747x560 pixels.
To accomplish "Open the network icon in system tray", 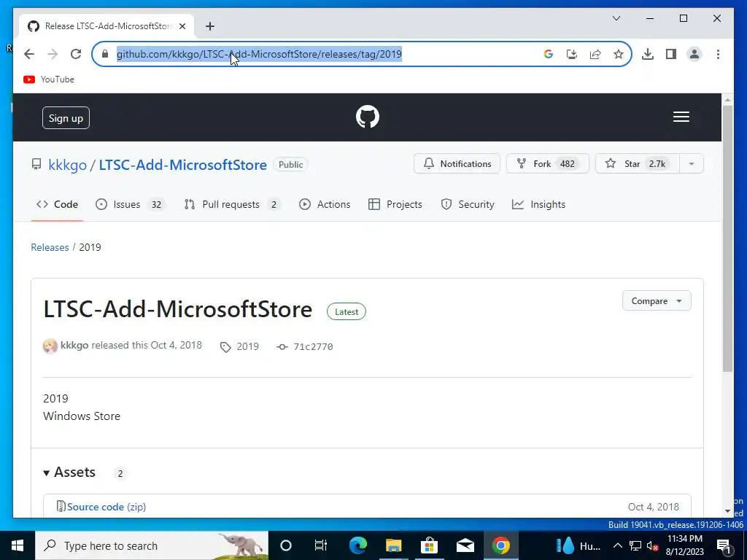I will 635,545.
